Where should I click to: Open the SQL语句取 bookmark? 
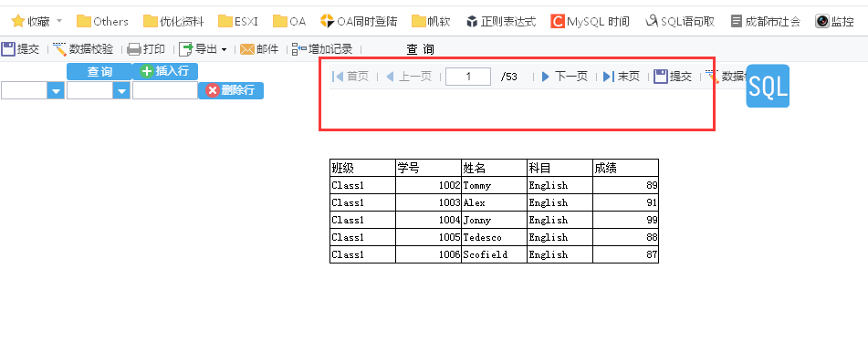point(680,22)
